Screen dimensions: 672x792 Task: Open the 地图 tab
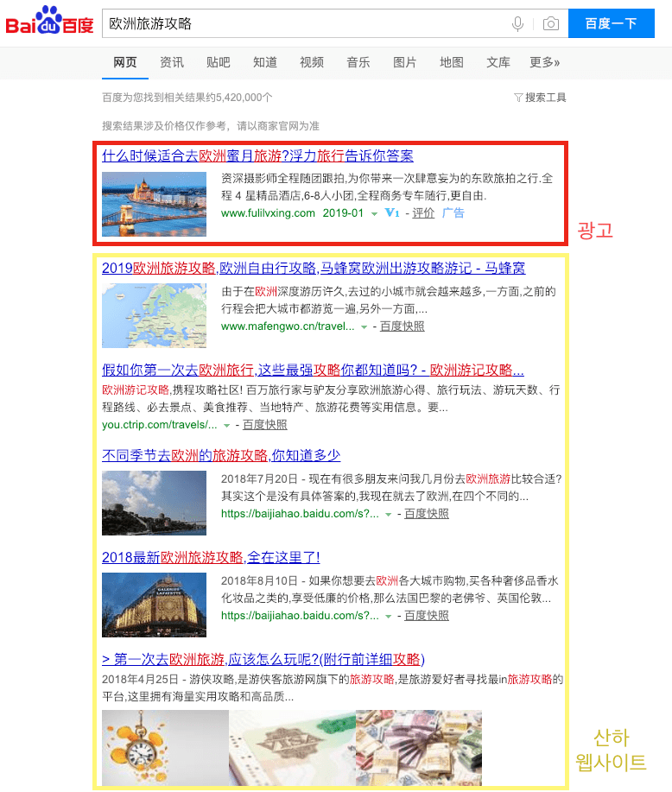coord(451,63)
